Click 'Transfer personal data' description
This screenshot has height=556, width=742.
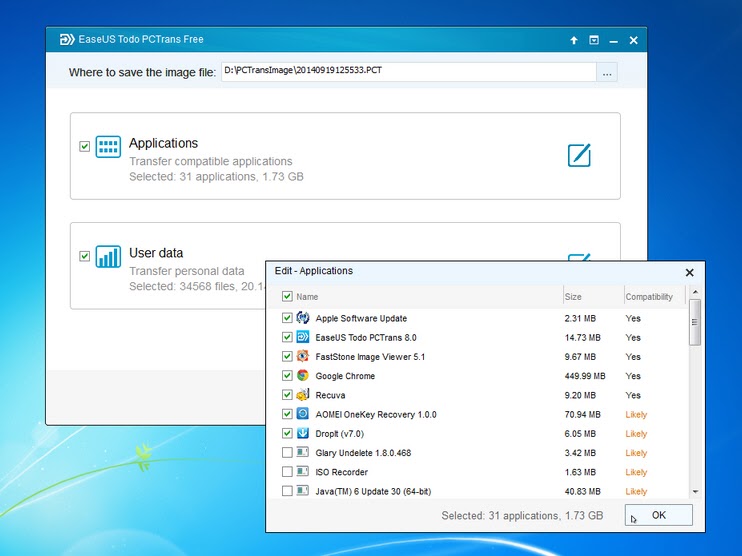(186, 271)
